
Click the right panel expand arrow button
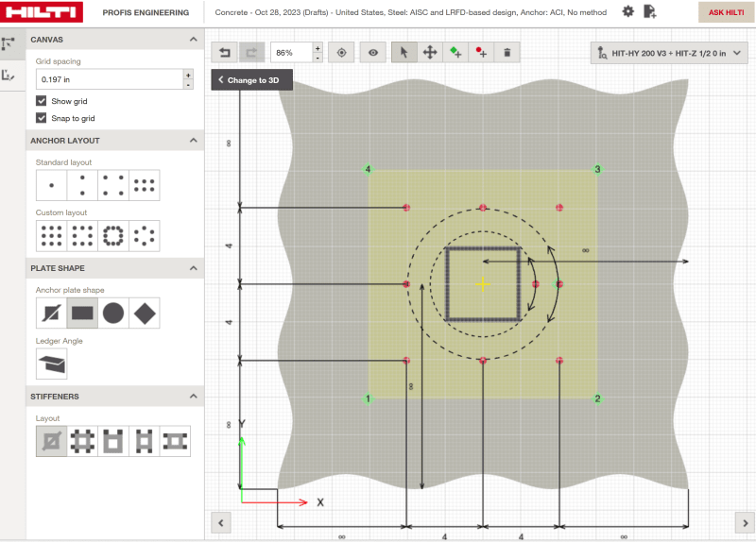[x=745, y=523]
